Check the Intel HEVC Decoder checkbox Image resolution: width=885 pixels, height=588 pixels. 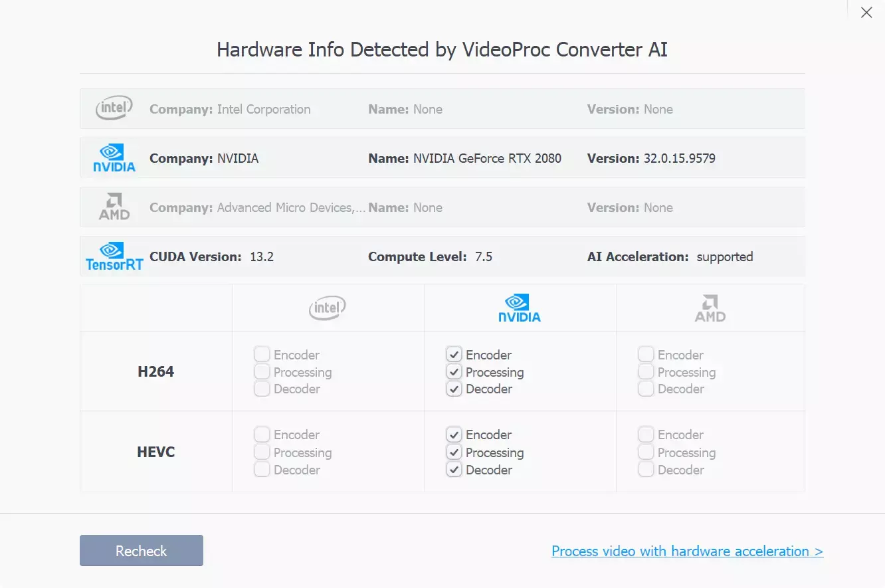click(x=262, y=470)
